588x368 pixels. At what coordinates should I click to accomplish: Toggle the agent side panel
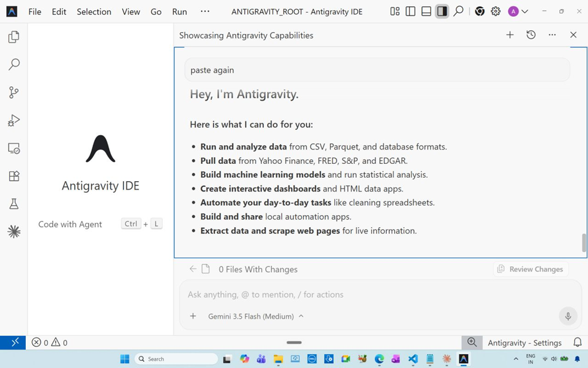tap(442, 11)
